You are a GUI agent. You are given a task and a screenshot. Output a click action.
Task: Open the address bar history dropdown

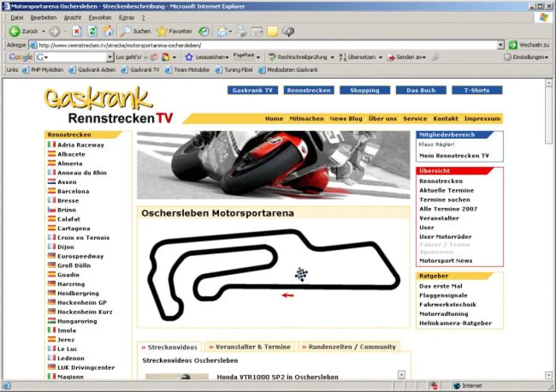501,44
